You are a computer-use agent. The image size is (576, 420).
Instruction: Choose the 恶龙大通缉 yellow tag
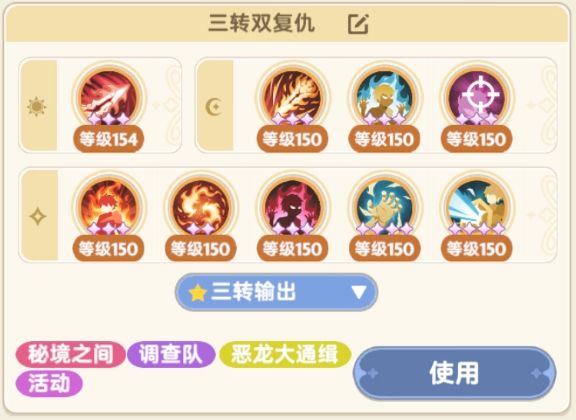(x=285, y=355)
